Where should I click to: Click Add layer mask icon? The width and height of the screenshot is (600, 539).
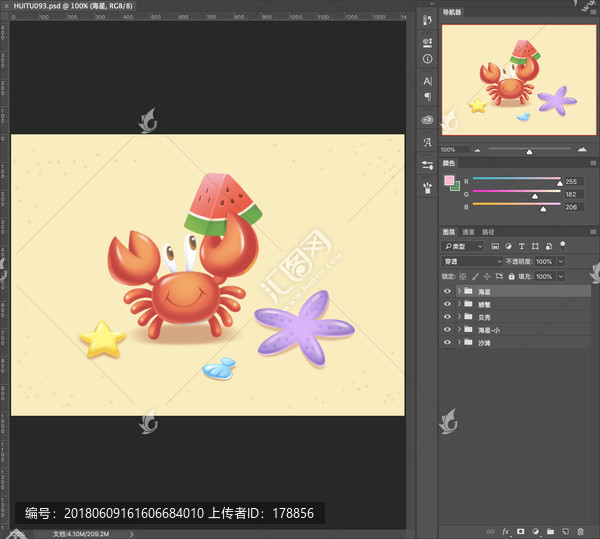[520, 531]
